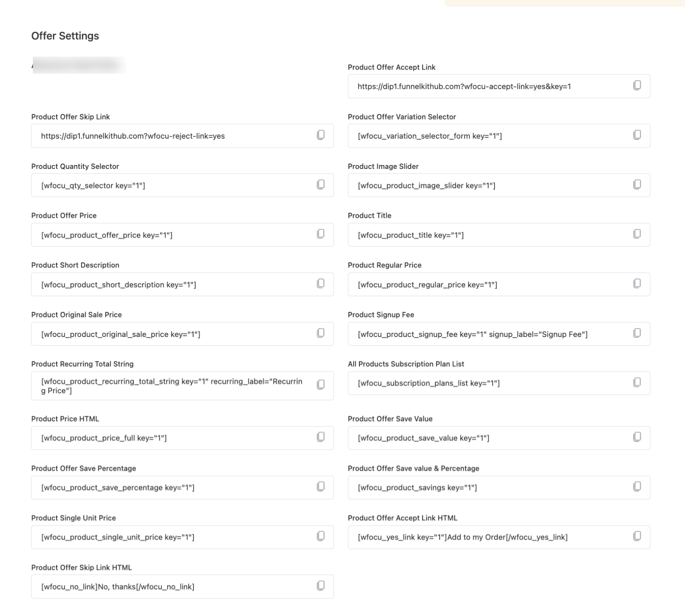Copy the recurring total string shortcode

point(320,385)
